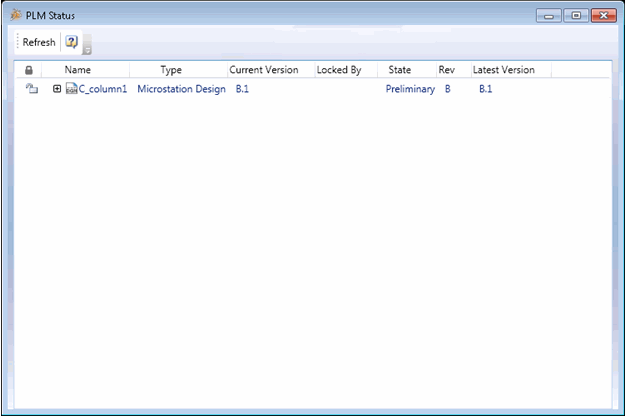Click the Rev column header

(x=446, y=70)
